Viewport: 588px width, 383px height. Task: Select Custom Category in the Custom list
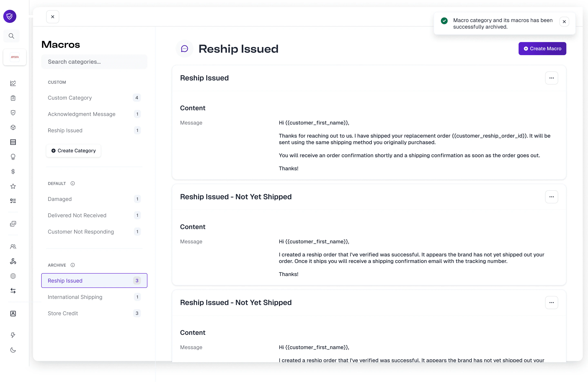94,98
